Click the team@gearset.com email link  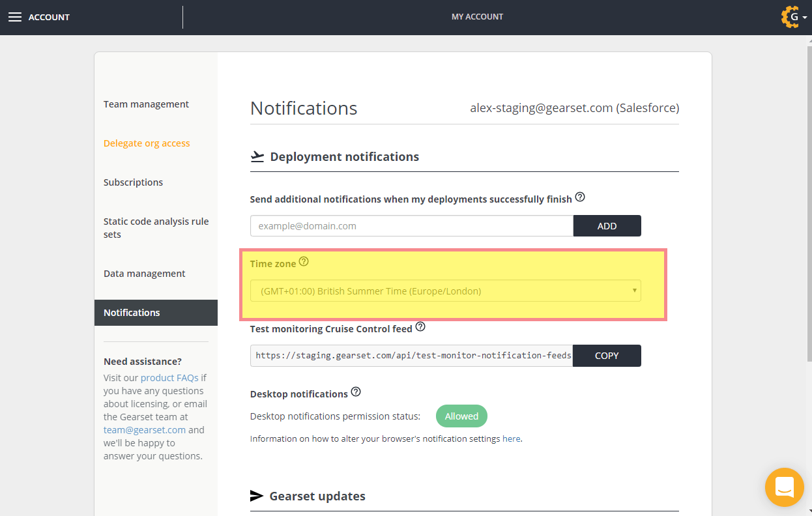[144, 430]
